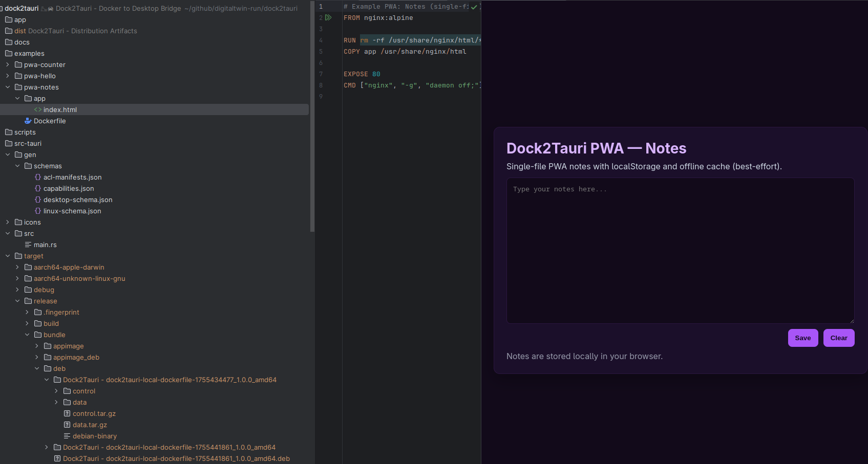This screenshot has width=868, height=464.
Task: Click the examples folder icon
Action: (x=9, y=53)
